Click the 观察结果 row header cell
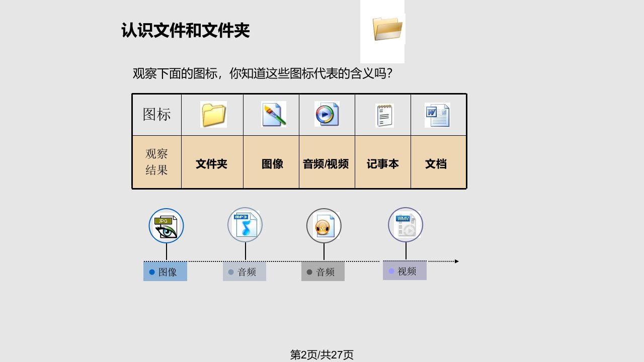This screenshot has width=644, height=362. point(157,162)
